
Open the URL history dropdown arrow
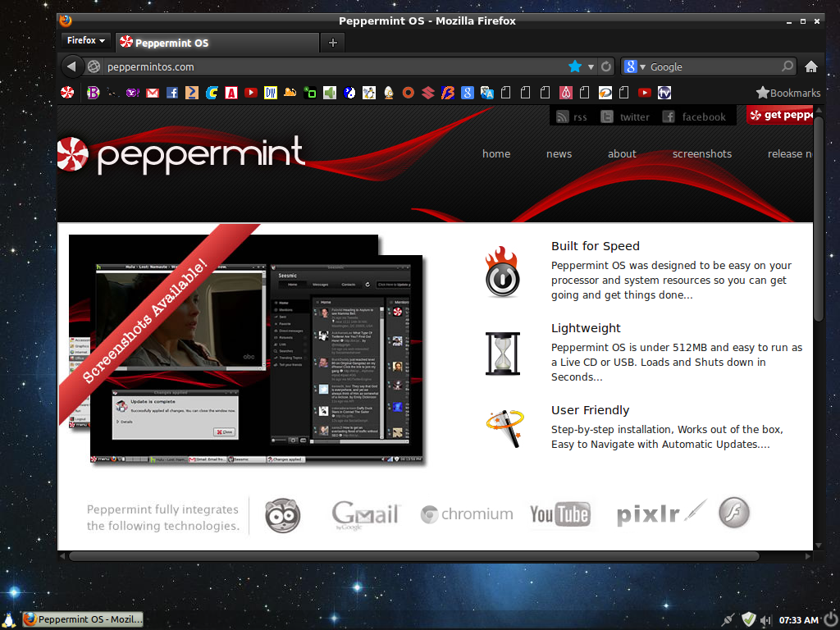(591, 67)
